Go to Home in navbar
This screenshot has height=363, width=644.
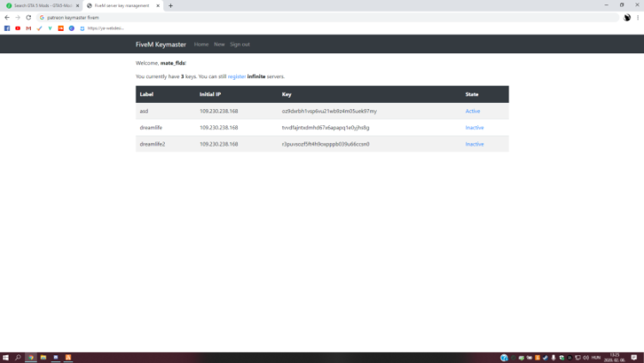[201, 45]
